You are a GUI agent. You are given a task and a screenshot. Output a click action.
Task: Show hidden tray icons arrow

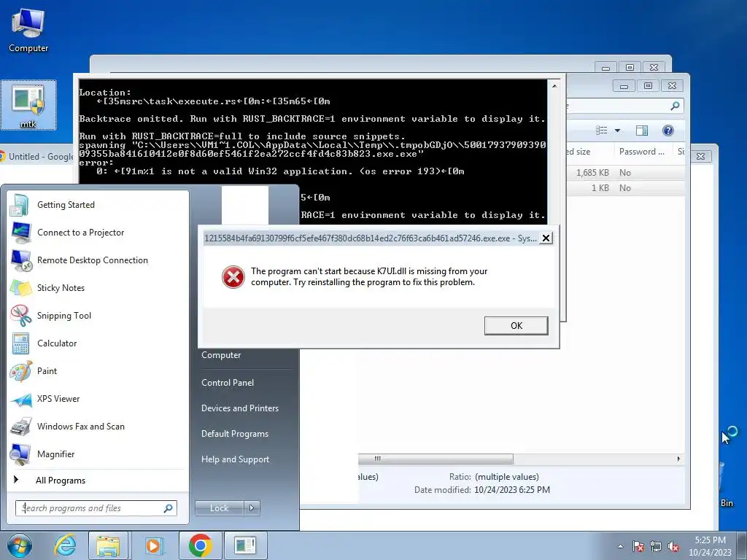[x=620, y=546]
